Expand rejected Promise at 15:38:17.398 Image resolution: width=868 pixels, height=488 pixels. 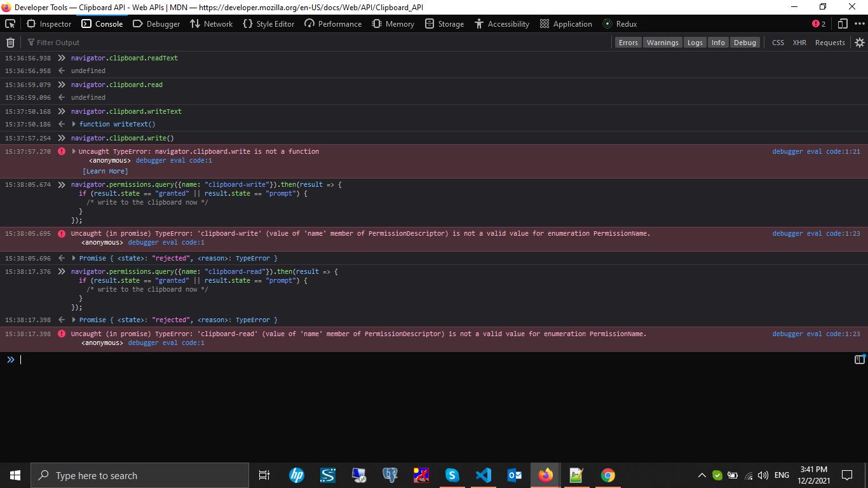point(74,320)
